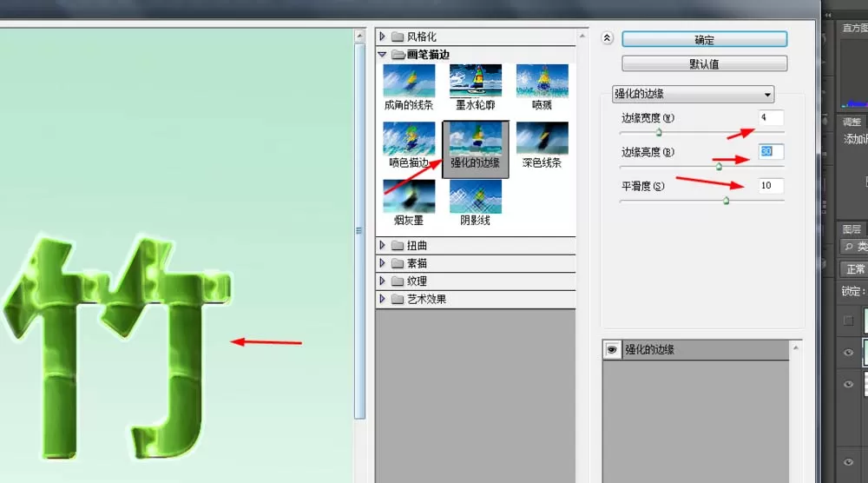Expand the 素描 filter folder
Viewport: 868px width, 483px height.
382,263
